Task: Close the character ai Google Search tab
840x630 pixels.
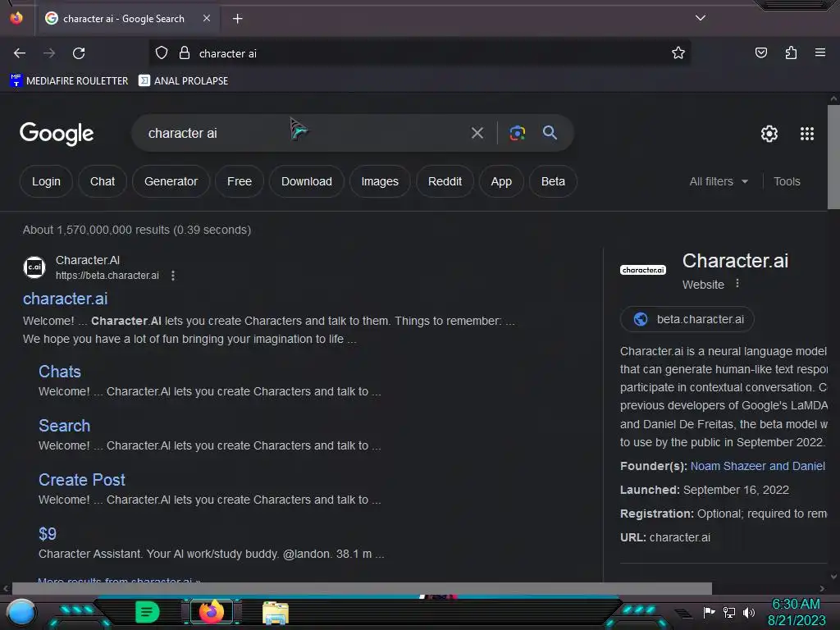Action: (x=207, y=18)
